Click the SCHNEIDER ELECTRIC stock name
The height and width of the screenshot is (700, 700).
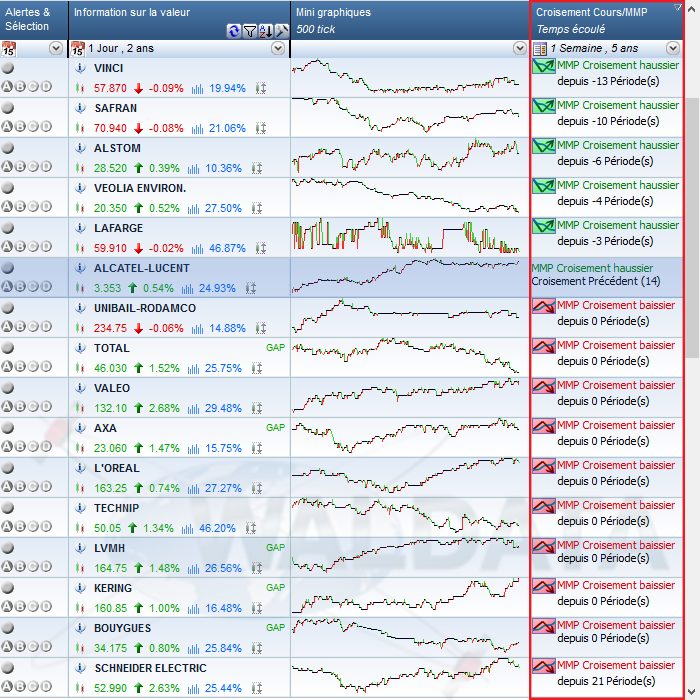pyautogui.click(x=150, y=668)
